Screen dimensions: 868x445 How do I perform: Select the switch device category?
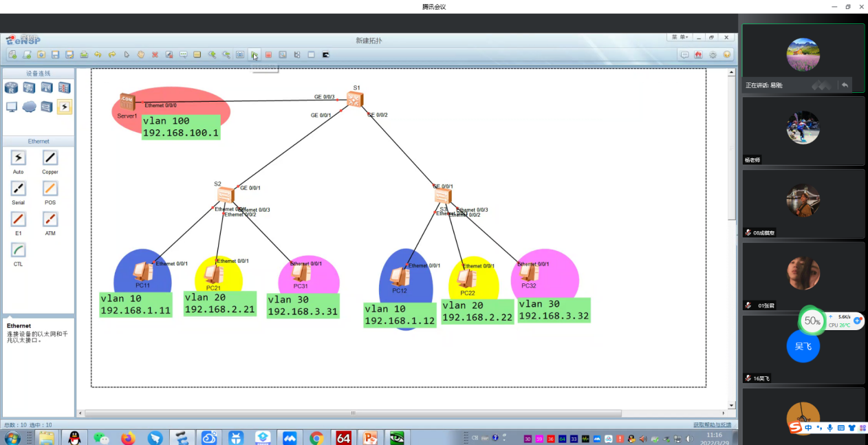(29, 87)
